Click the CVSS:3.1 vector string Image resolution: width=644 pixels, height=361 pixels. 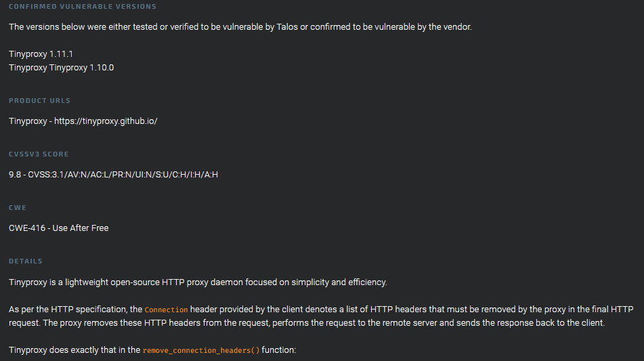pyautogui.click(x=123, y=175)
